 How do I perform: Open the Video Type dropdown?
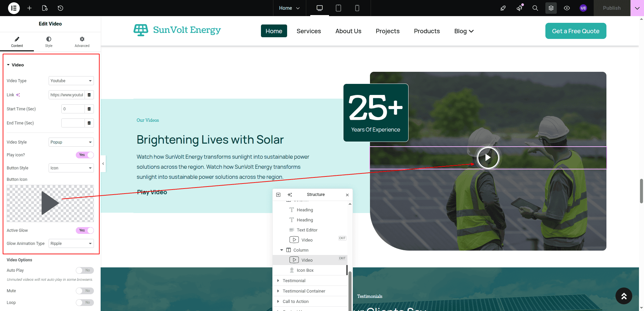click(71, 81)
